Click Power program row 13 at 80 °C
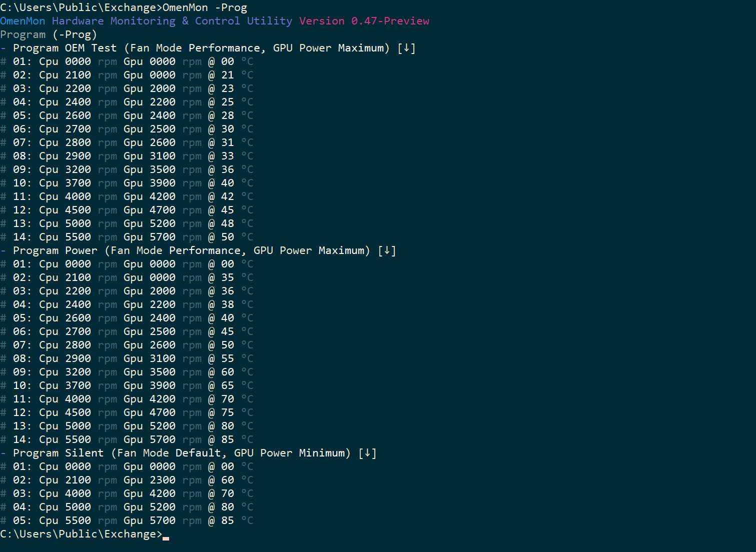This screenshot has height=552, width=756. [127, 426]
